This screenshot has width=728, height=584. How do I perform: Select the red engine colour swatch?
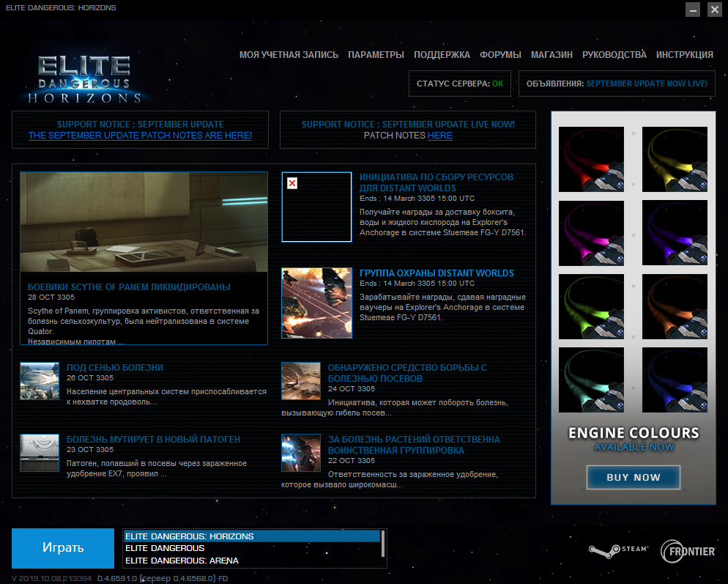pyautogui.click(x=591, y=160)
